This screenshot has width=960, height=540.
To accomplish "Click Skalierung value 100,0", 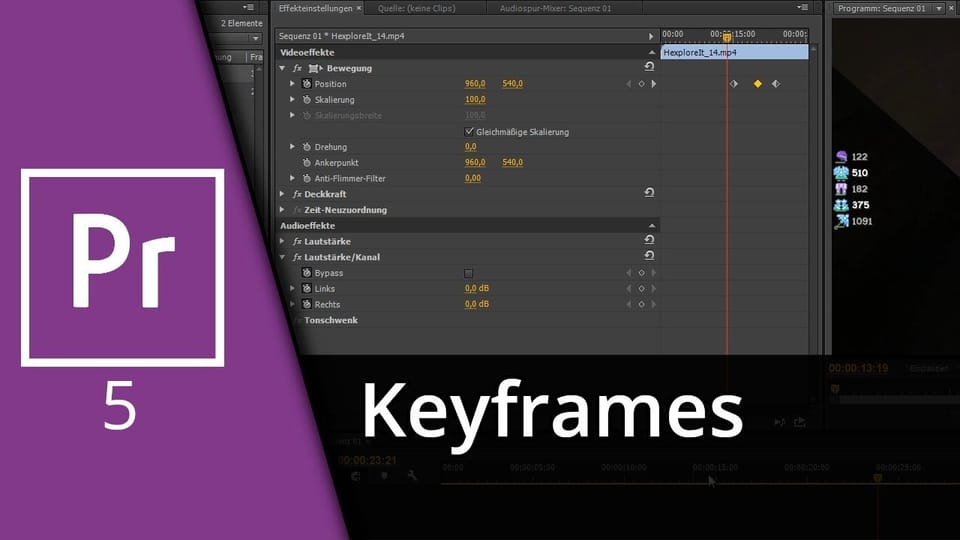I will coord(475,100).
